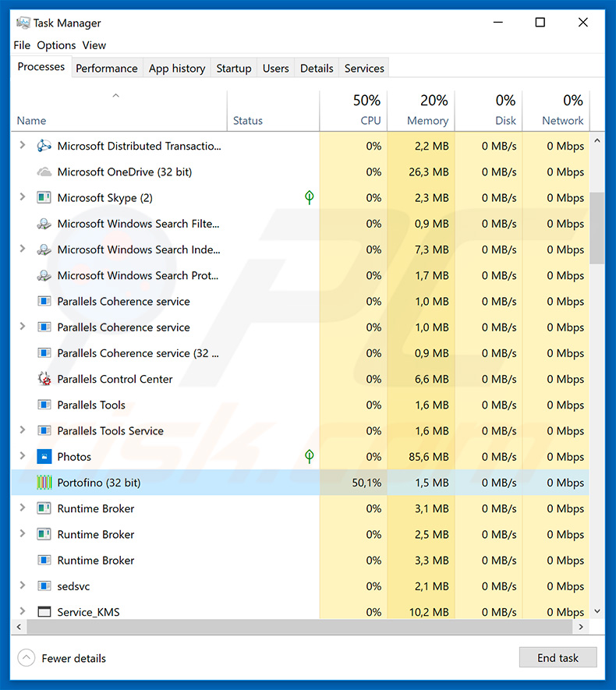Image resolution: width=616 pixels, height=690 pixels.
Task: Click the Microsoft Windows Search Protocol icon
Action: coord(44,275)
